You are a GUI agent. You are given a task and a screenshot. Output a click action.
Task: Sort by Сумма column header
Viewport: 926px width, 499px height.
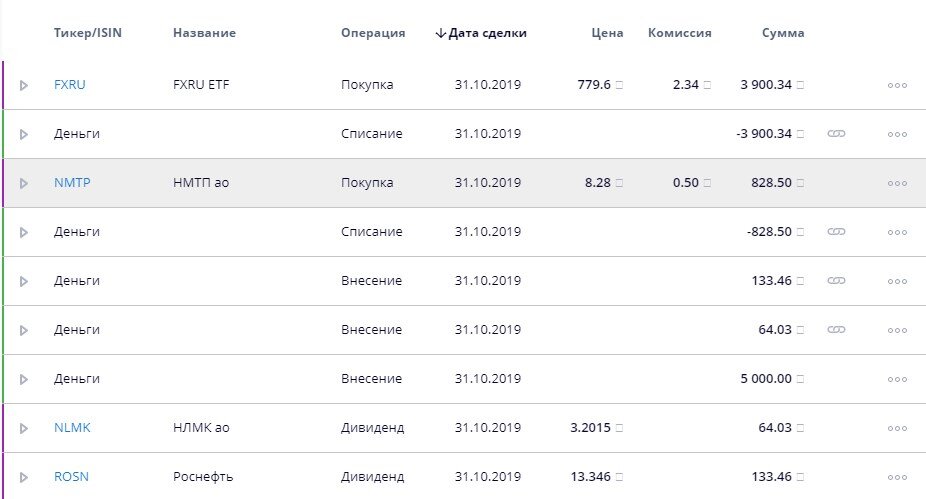click(782, 33)
